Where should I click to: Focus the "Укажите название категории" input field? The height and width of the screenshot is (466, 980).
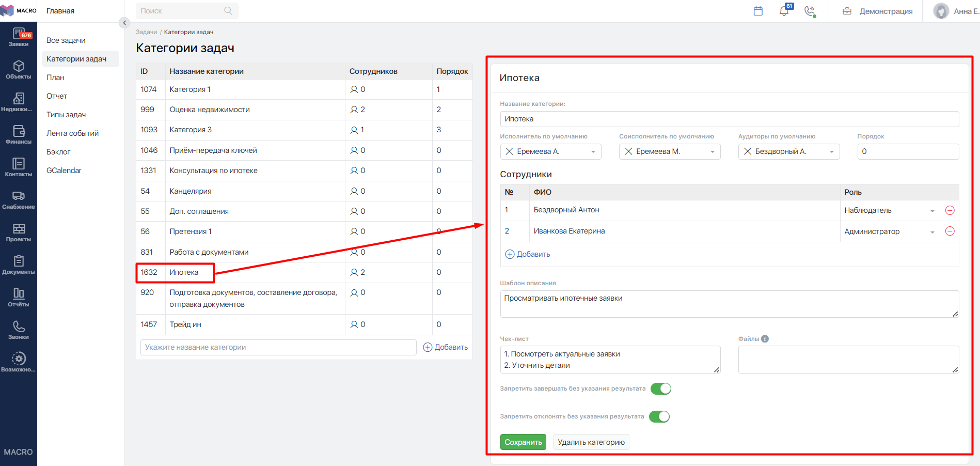[x=278, y=347]
